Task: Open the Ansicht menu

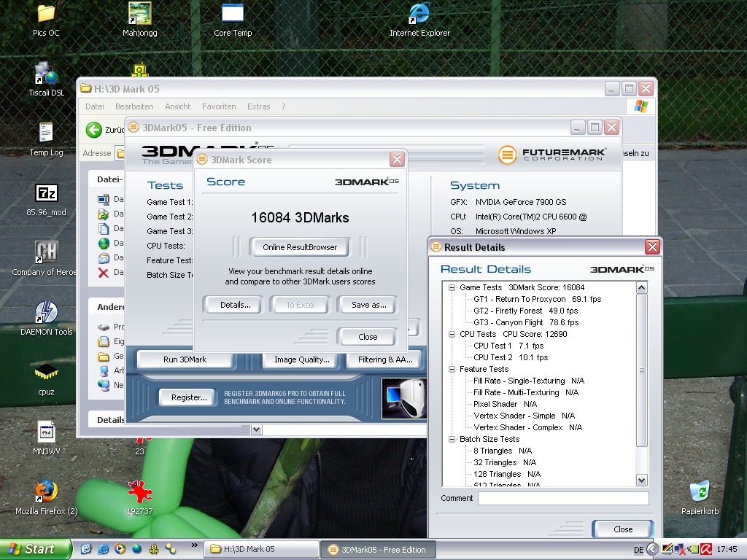Action: pyautogui.click(x=178, y=106)
